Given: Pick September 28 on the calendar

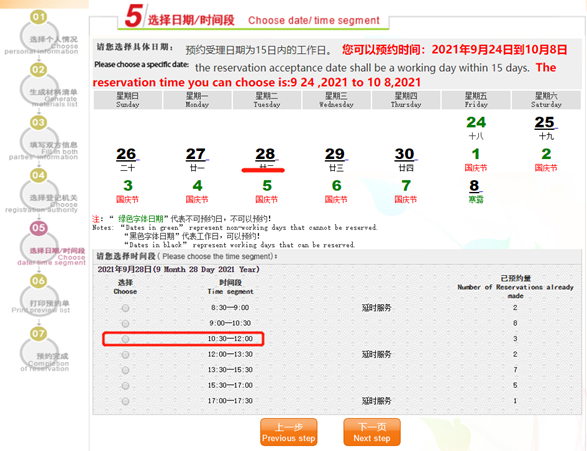Looking at the screenshot, I should pos(265,154).
